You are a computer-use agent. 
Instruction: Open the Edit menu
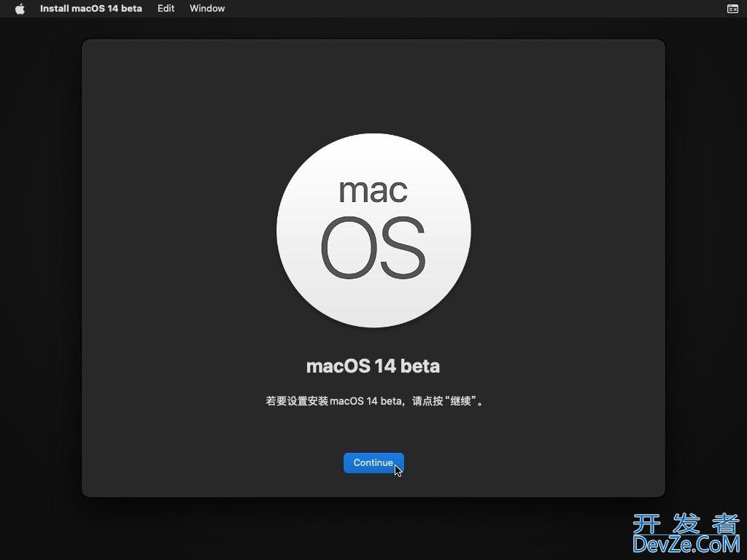(x=166, y=9)
